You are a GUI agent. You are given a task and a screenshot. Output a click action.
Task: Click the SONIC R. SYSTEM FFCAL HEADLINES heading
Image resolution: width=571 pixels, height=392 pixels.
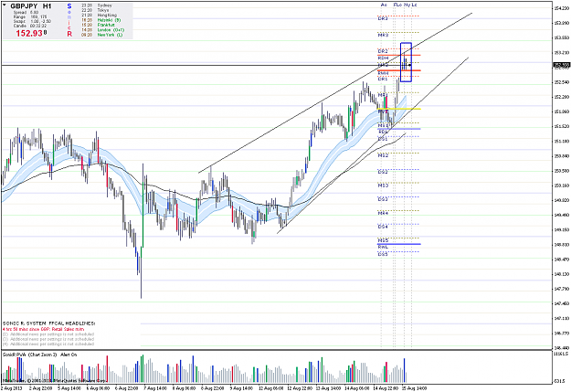tap(48, 323)
